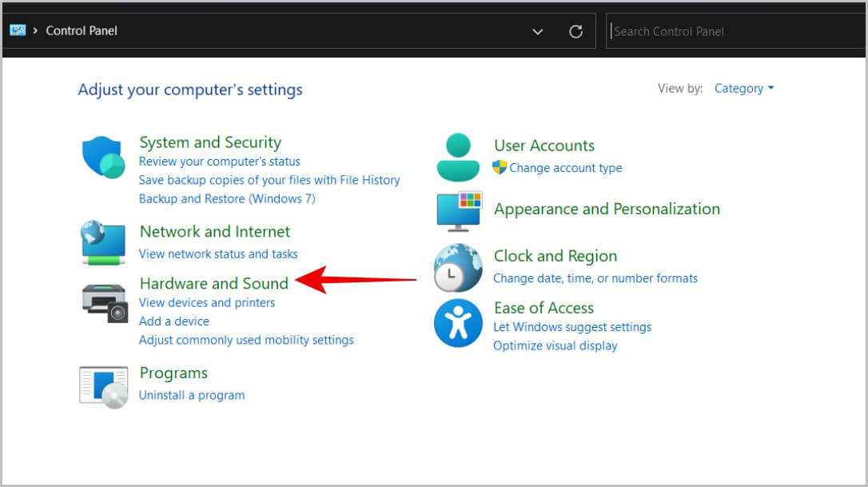Open User Accounts category
The height and width of the screenshot is (487, 868).
point(544,146)
